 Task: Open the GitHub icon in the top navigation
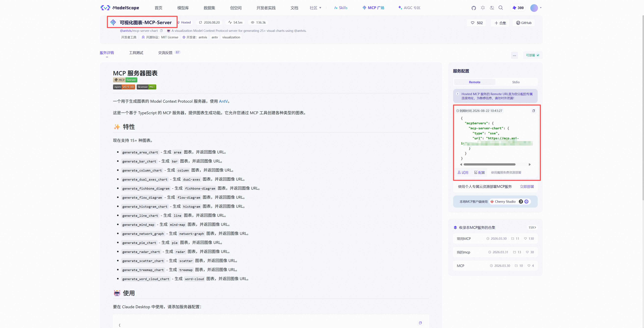(473, 8)
